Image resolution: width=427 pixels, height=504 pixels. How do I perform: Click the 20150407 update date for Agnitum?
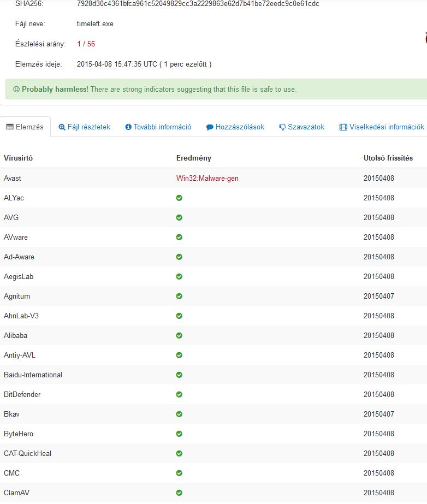pos(379,296)
